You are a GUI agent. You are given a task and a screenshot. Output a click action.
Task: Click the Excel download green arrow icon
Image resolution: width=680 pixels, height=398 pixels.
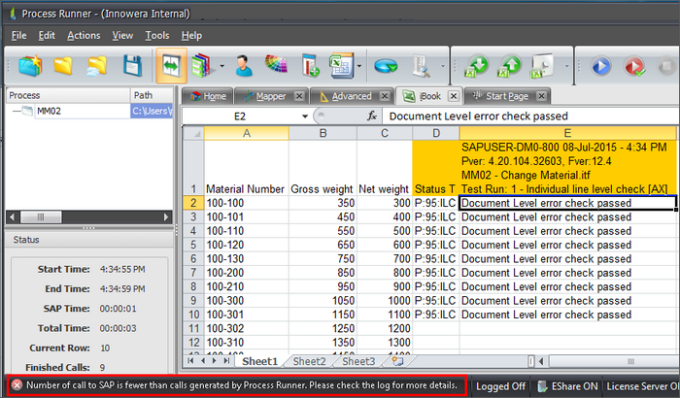[476, 66]
